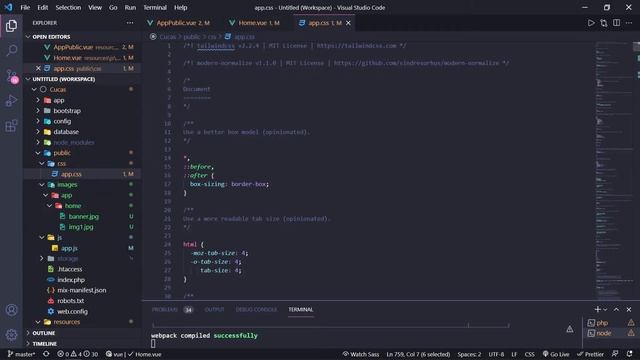640x360 pixels.
Task: Change file encoding UTF-8
Action: pyautogui.click(x=496, y=354)
